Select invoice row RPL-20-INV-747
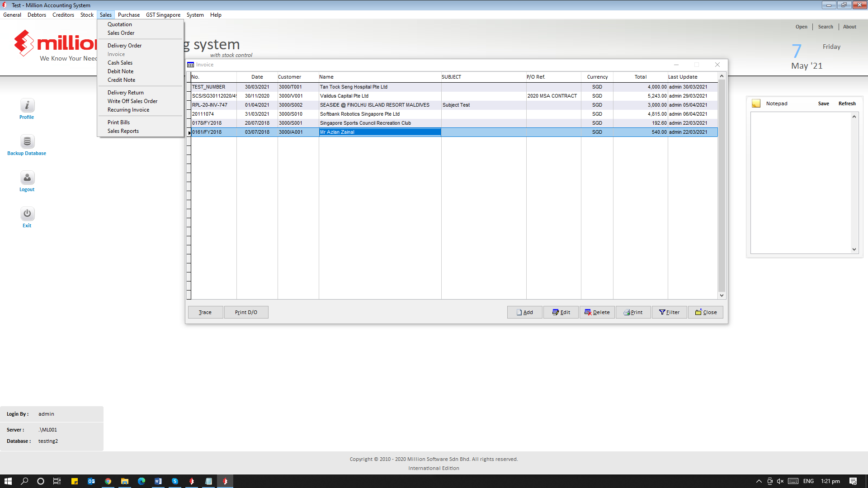This screenshot has height=488, width=868. 210,105
